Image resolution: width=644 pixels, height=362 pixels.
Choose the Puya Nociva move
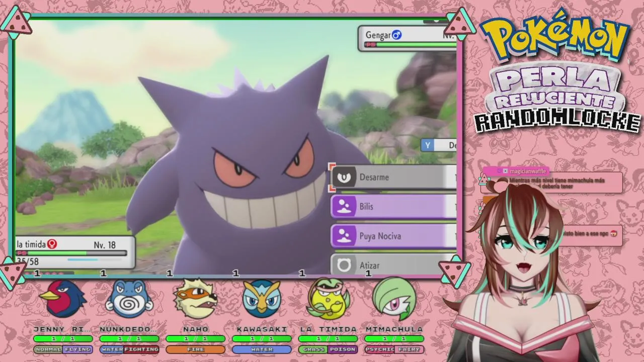(393, 236)
